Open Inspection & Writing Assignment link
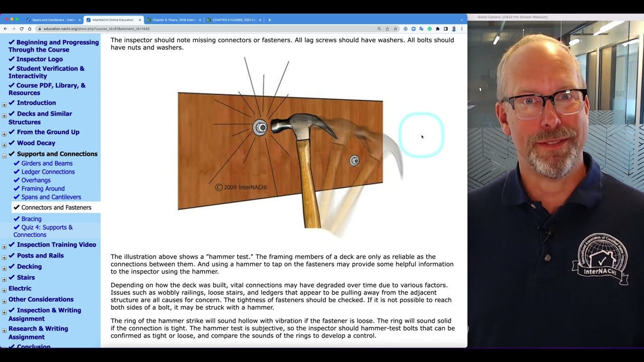This screenshot has height=362, width=644. (x=45, y=314)
